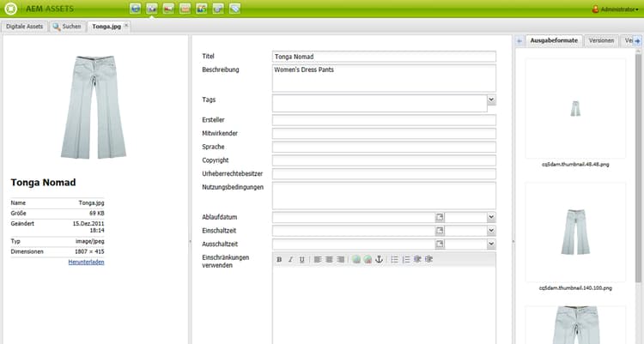Click the large Tonga Nomad preview image
Viewport: 644px width, 344px height.
[x=94, y=107]
